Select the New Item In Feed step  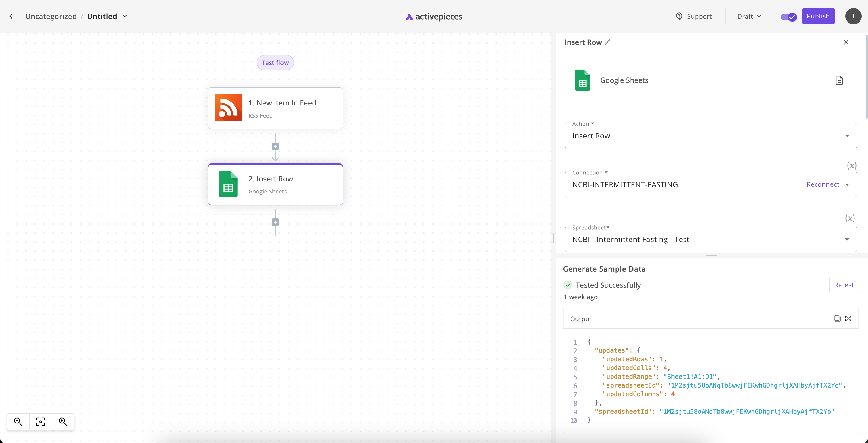(275, 108)
